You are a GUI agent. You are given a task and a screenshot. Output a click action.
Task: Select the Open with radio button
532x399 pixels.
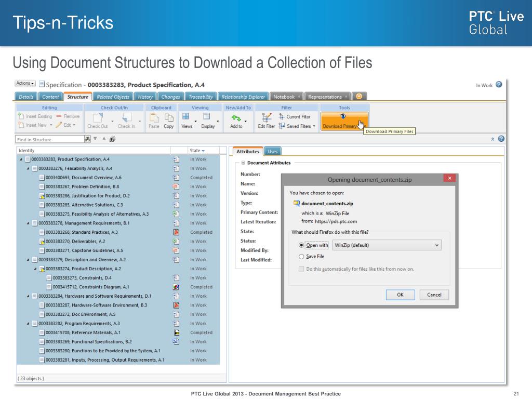pos(301,245)
